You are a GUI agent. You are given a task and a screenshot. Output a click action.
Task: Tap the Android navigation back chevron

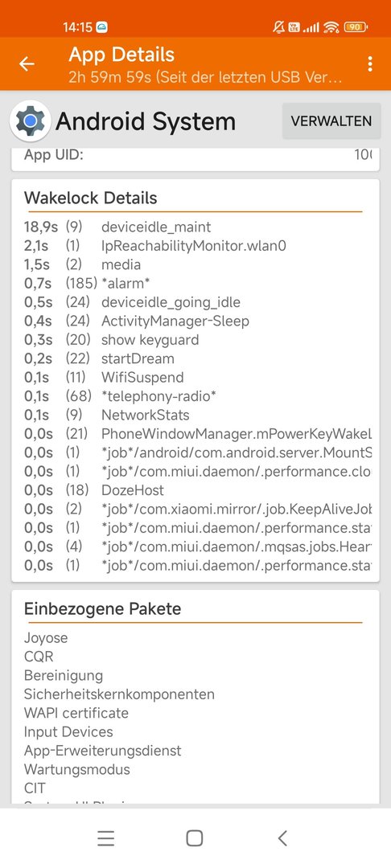point(282,838)
